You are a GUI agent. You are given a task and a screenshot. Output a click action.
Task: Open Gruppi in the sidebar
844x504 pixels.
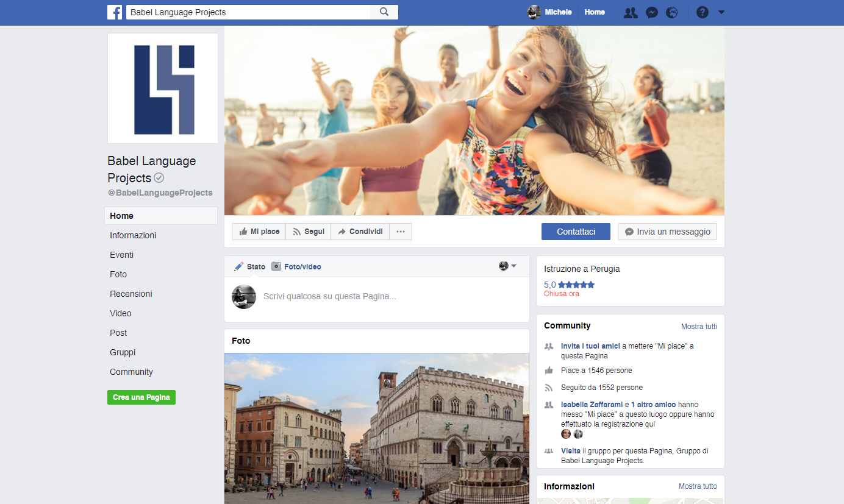click(x=123, y=352)
